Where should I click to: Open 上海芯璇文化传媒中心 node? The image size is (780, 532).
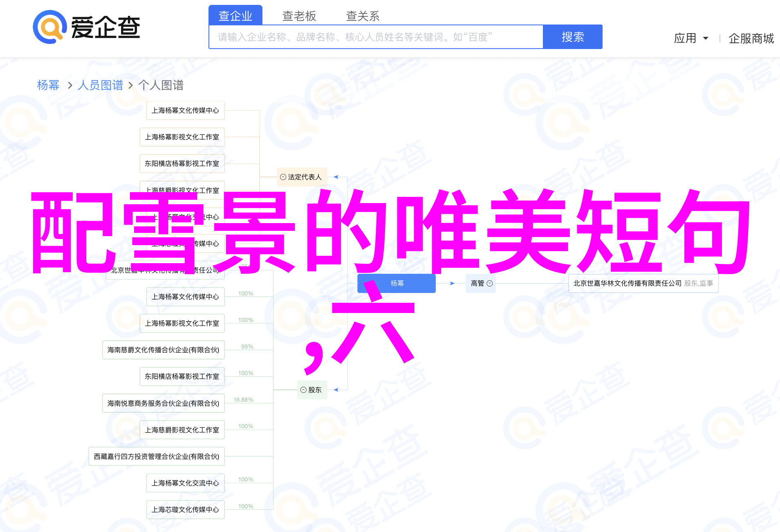pos(186,510)
